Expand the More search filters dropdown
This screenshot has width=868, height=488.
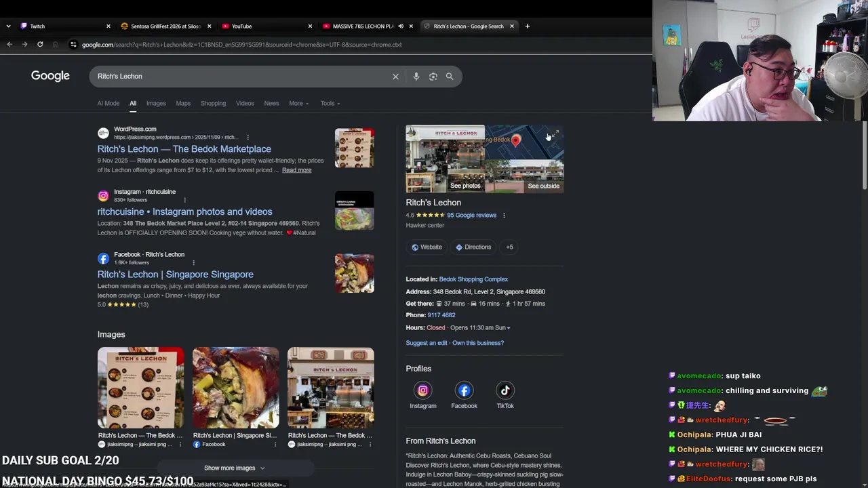pos(298,104)
